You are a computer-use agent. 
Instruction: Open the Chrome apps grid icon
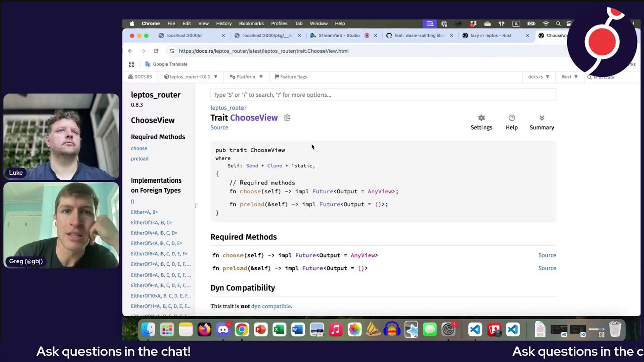coord(132,64)
